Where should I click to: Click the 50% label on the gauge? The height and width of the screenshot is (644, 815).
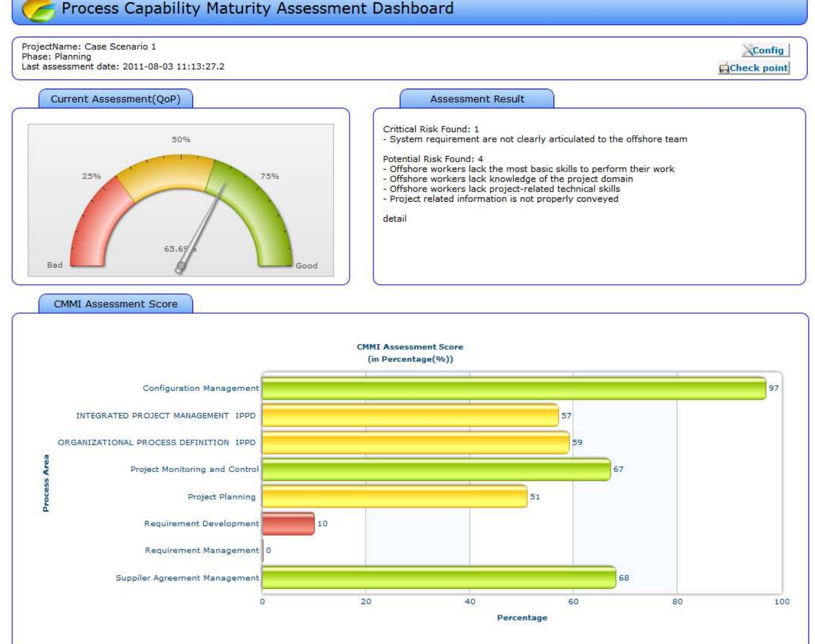coord(181,139)
